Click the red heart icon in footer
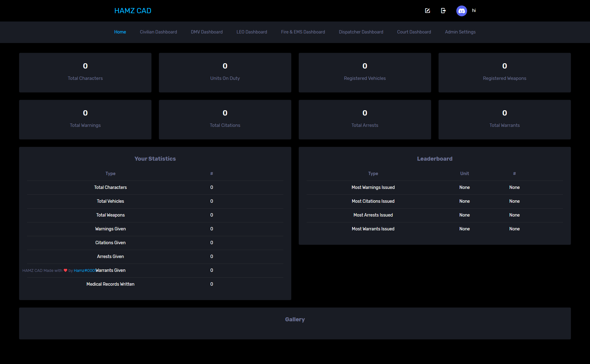Viewport: 590px width, 364px height. 65,270
